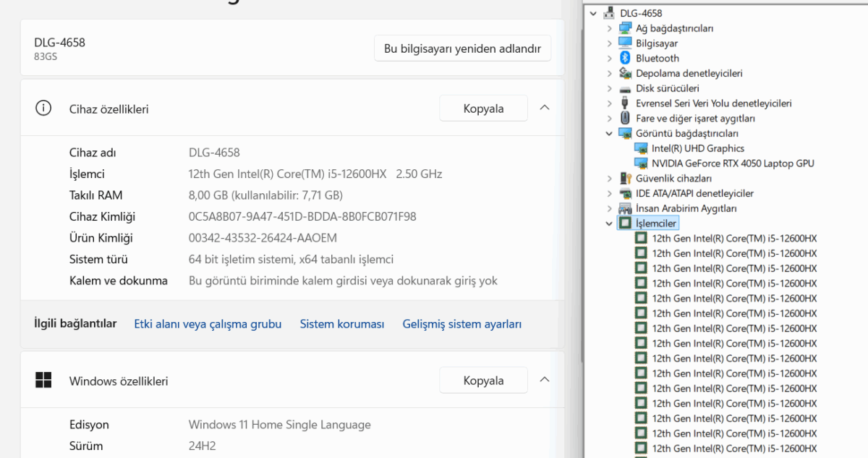Click the device ID 0C5A8B07-9A47-451D-BDDA-8B0FCB071F98
868x458 pixels.
point(302,216)
